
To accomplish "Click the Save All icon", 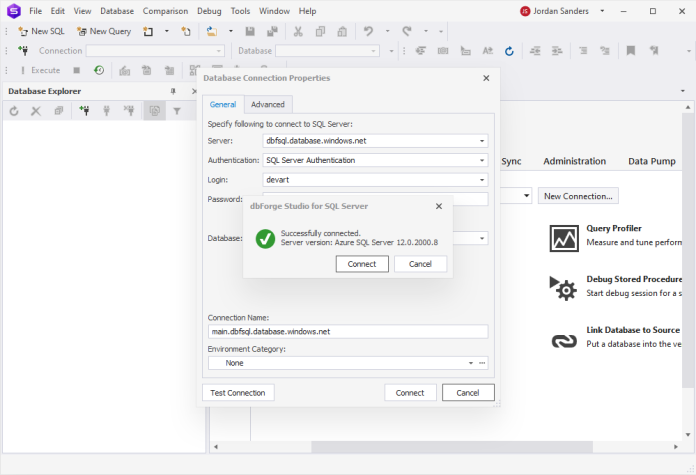I will click(x=272, y=31).
